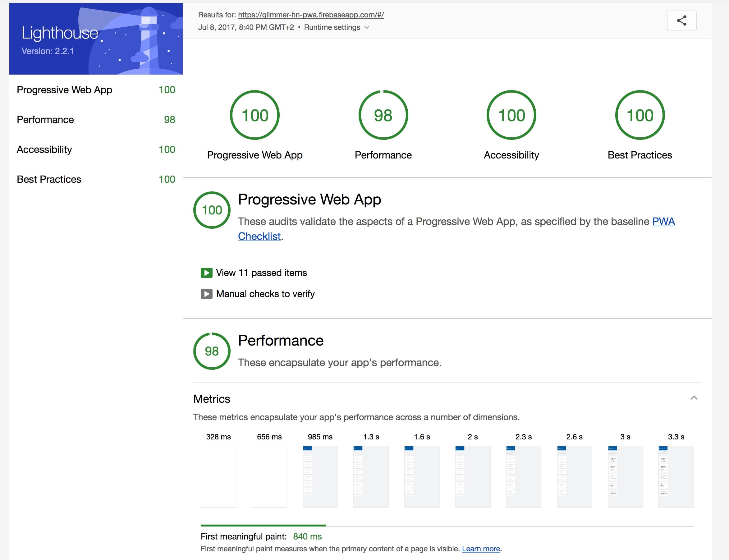Expand View 11 passed items

pyautogui.click(x=261, y=273)
